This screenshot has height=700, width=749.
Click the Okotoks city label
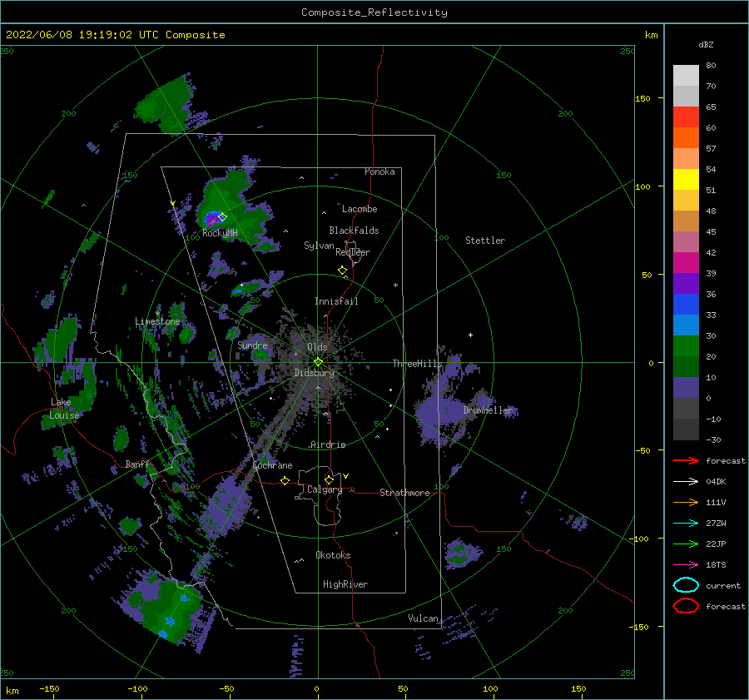(x=333, y=555)
